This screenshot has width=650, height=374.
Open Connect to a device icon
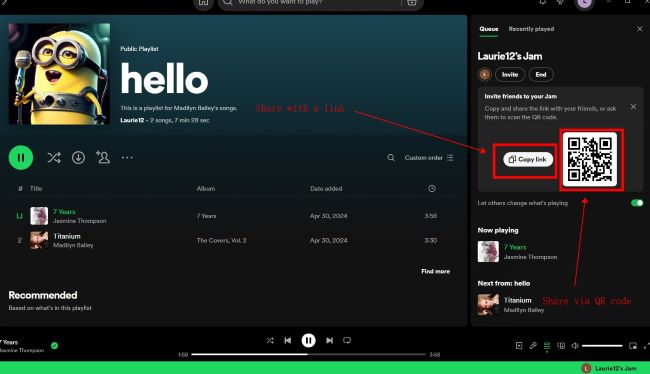pos(561,345)
